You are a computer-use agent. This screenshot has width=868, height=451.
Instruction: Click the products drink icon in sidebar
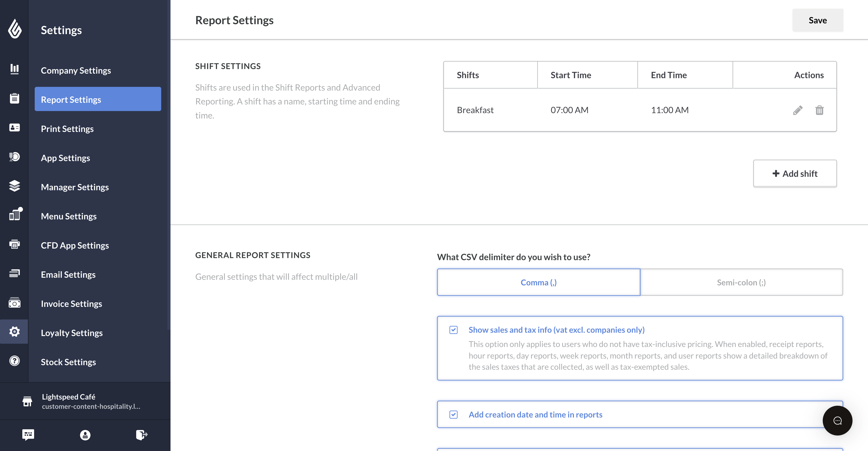14,157
